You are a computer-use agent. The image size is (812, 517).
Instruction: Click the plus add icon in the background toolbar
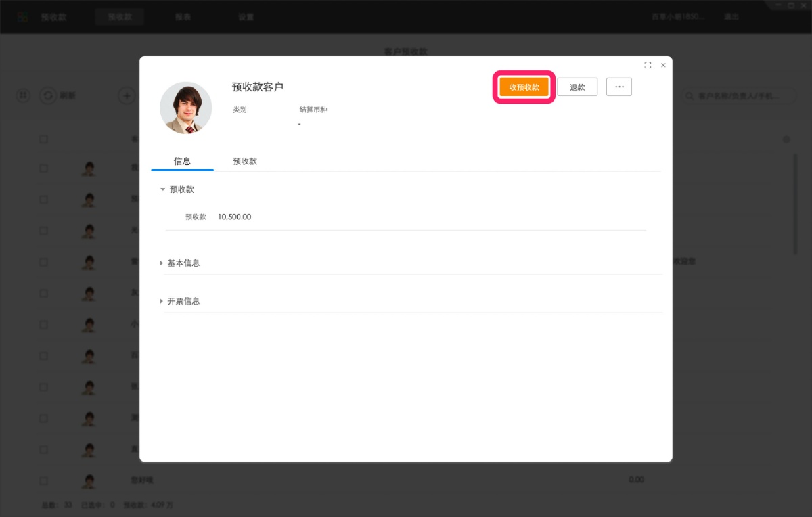(127, 96)
